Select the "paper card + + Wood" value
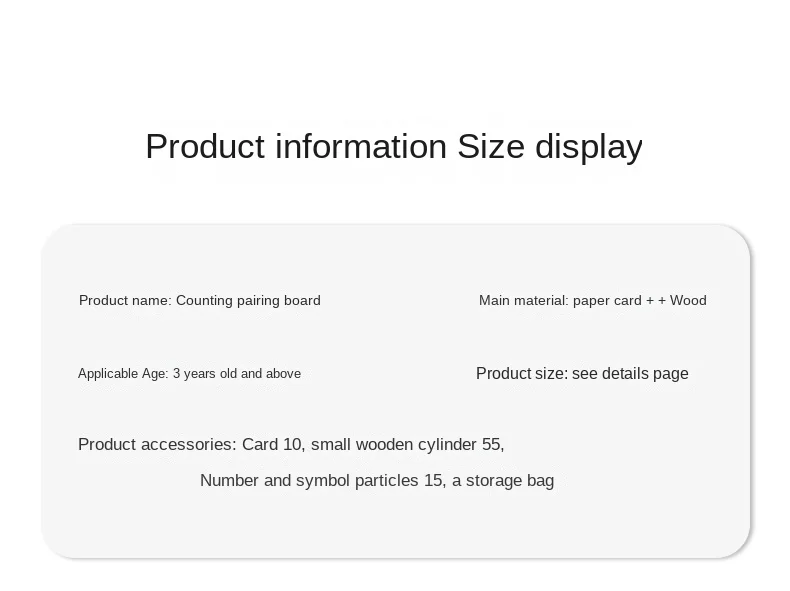The image size is (790, 591). click(640, 300)
